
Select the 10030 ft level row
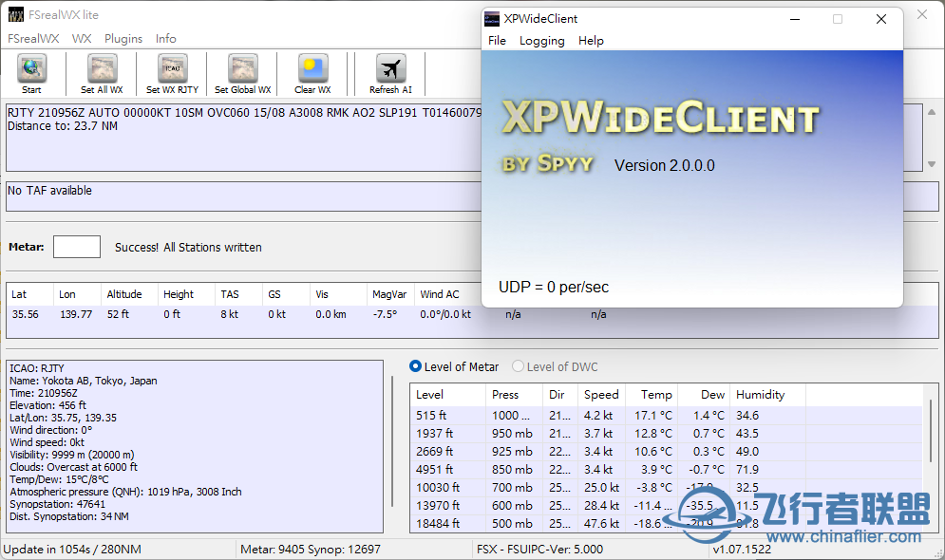(667, 488)
